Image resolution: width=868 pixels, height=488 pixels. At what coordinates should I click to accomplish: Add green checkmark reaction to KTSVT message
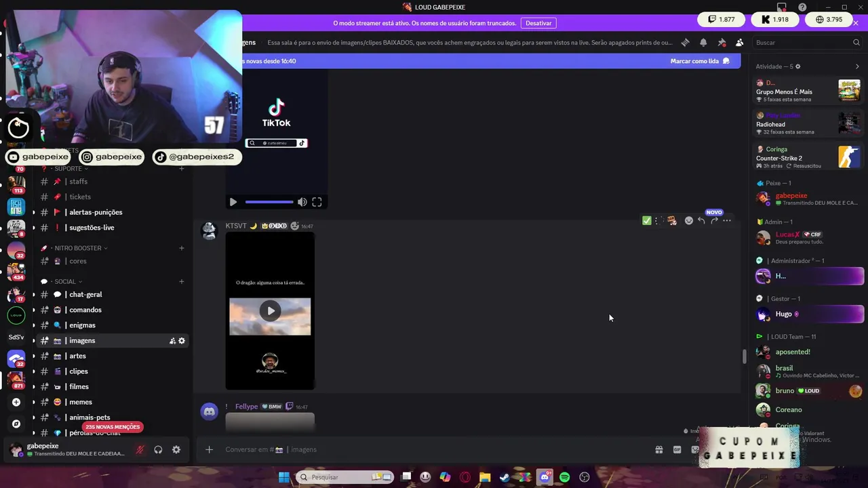point(646,220)
